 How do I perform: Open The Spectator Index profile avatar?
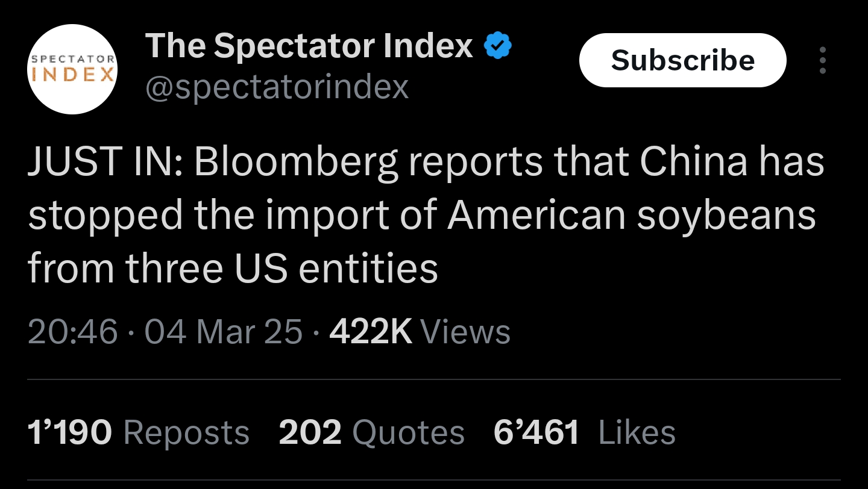(72, 69)
